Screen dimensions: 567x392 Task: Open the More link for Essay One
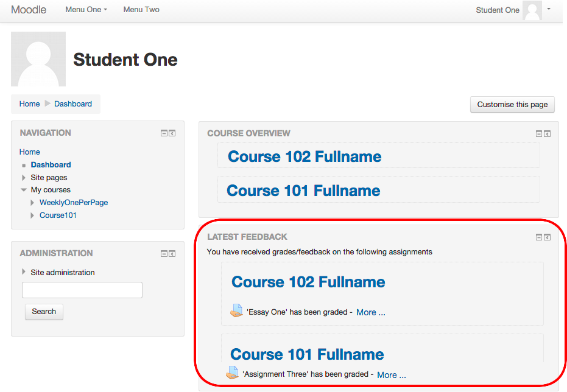(x=371, y=312)
